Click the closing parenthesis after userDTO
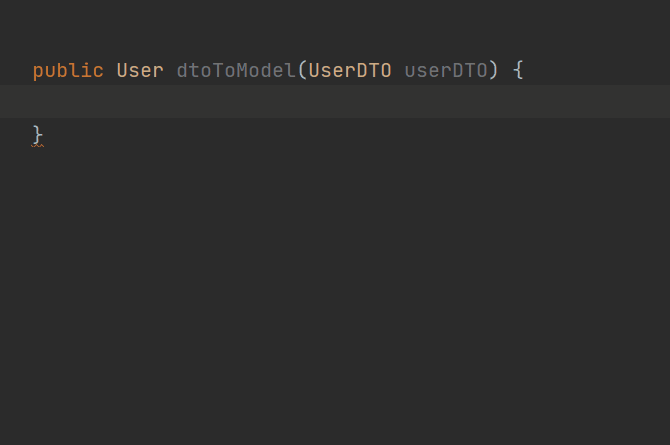This screenshot has height=445, width=670. pyautogui.click(x=494, y=71)
